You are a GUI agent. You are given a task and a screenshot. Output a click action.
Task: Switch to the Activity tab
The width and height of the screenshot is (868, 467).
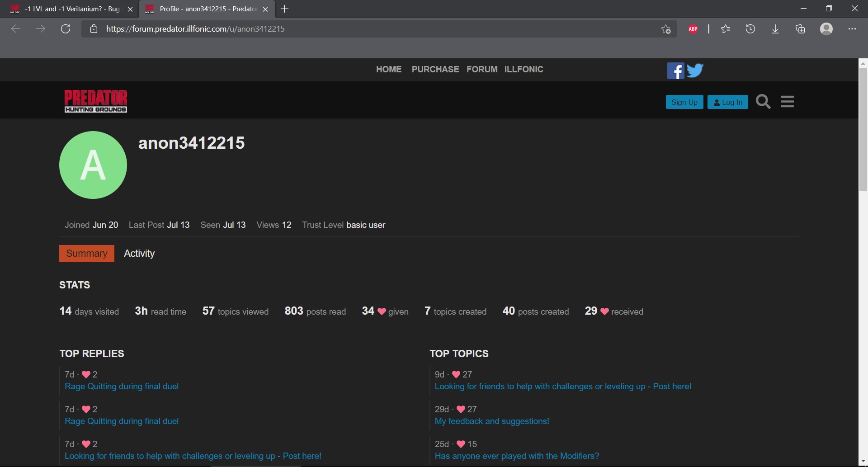click(x=139, y=254)
